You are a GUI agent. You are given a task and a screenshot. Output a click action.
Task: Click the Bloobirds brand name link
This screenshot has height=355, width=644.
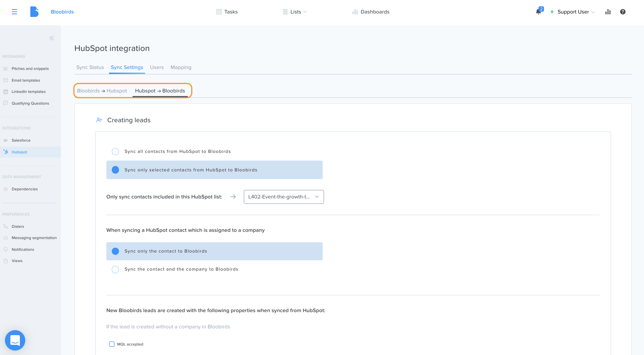click(x=62, y=12)
